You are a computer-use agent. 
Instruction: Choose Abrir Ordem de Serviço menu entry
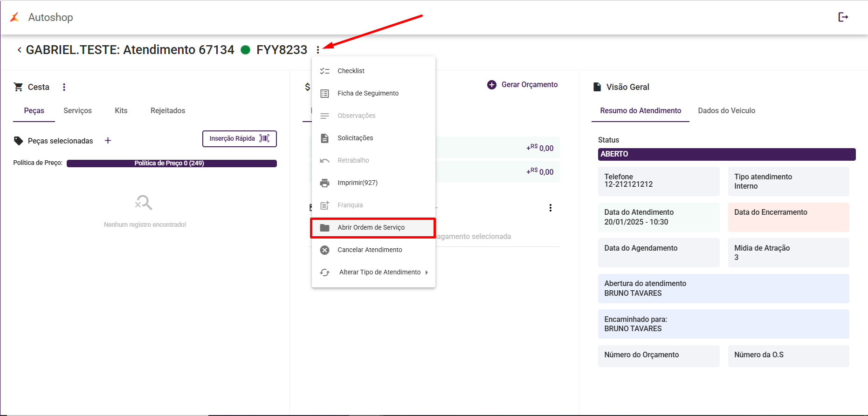371,227
